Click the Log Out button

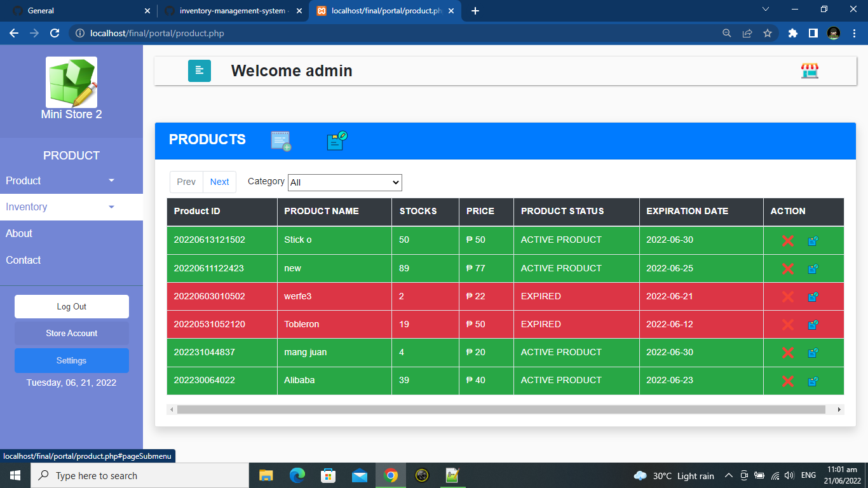[72, 306]
